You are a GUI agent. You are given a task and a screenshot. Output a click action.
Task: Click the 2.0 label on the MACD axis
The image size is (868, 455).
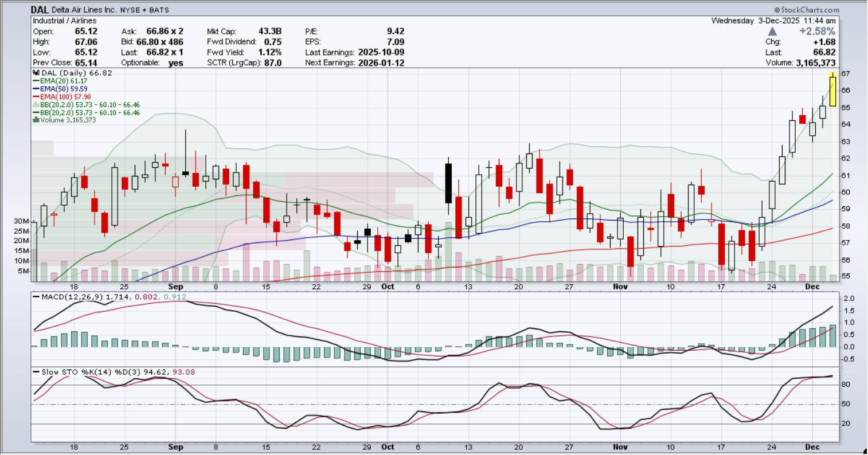pyautogui.click(x=849, y=299)
